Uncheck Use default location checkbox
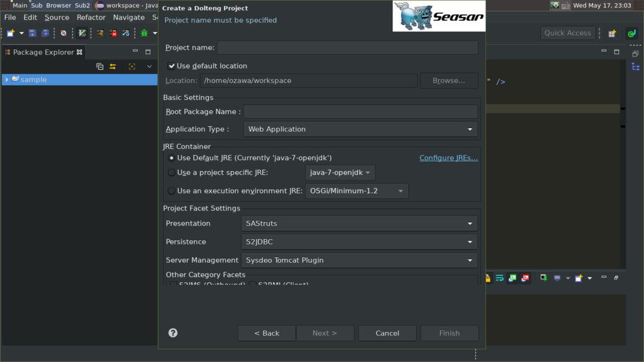 [171, 65]
